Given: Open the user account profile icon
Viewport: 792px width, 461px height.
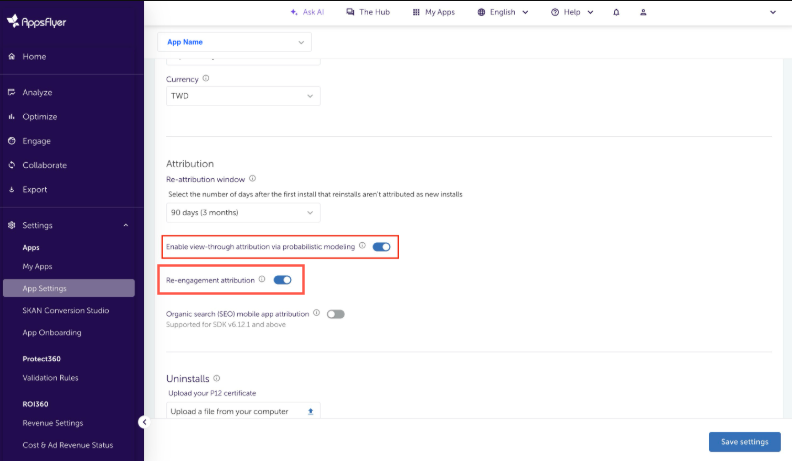Looking at the screenshot, I should (643, 12).
